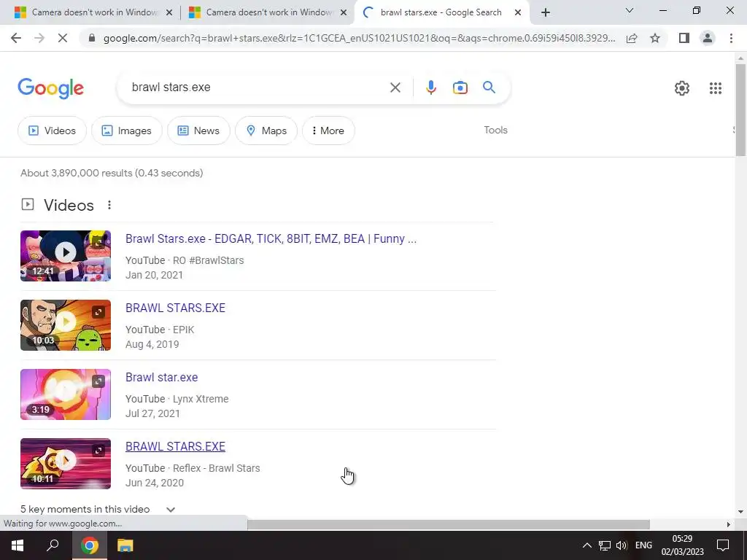Play the 10:03 video thumbnail
Image resolution: width=747 pixels, height=560 pixels.
(x=66, y=325)
